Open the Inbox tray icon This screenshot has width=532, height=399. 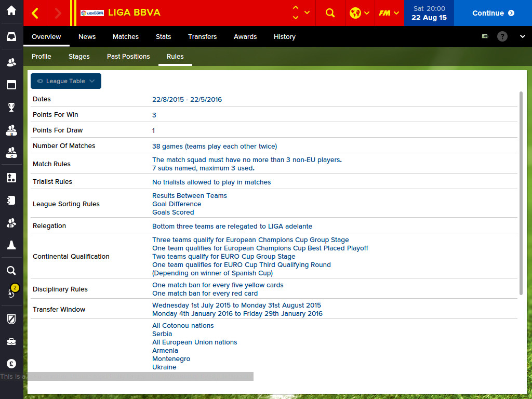click(11, 37)
